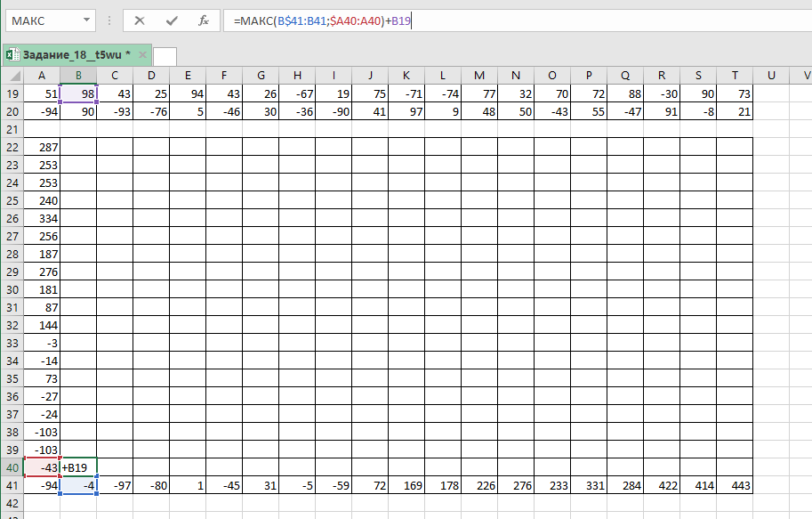The width and height of the screenshot is (812, 519).
Task: Select the row 19 header
Action: [12, 93]
